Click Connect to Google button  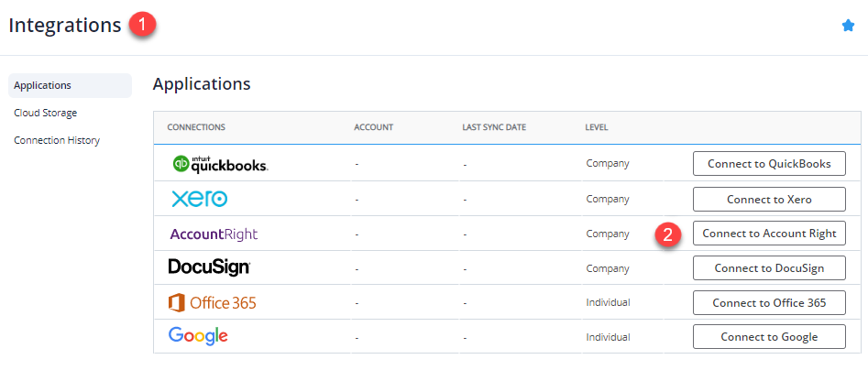coord(769,337)
